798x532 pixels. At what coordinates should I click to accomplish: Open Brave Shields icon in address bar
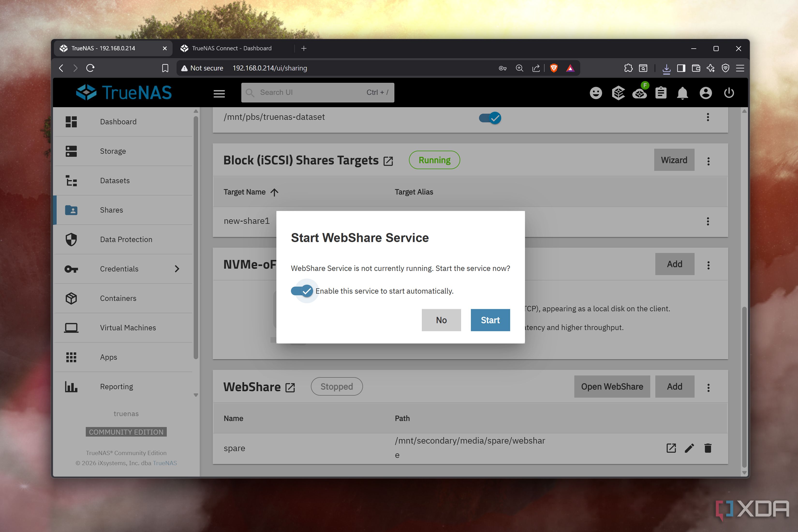tap(554, 68)
